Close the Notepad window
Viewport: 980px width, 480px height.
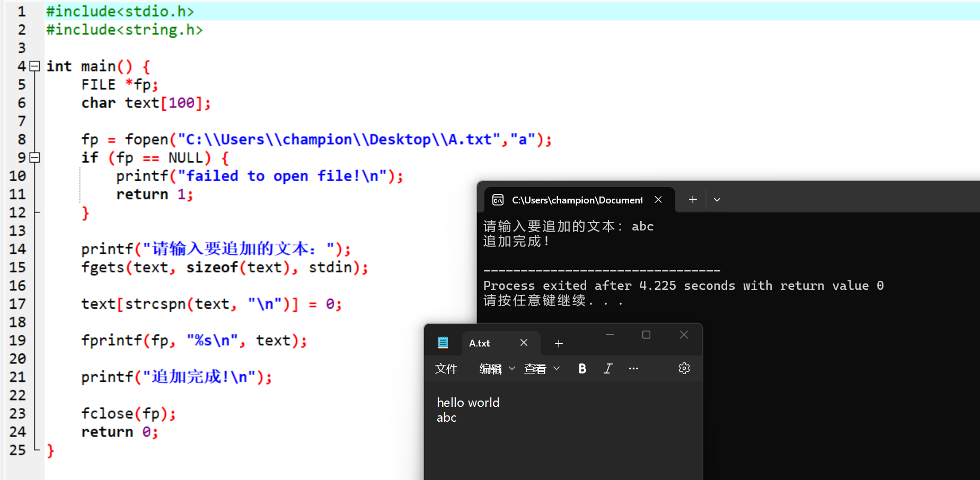684,335
